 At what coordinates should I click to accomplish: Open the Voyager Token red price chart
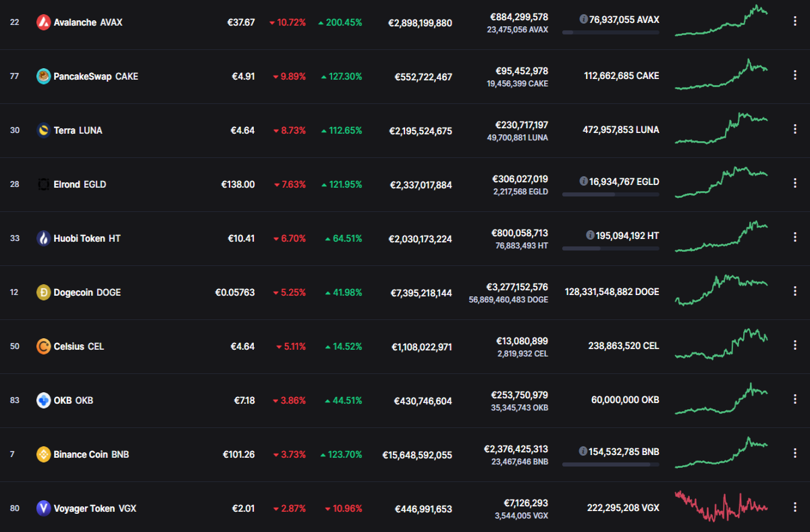pos(721,506)
